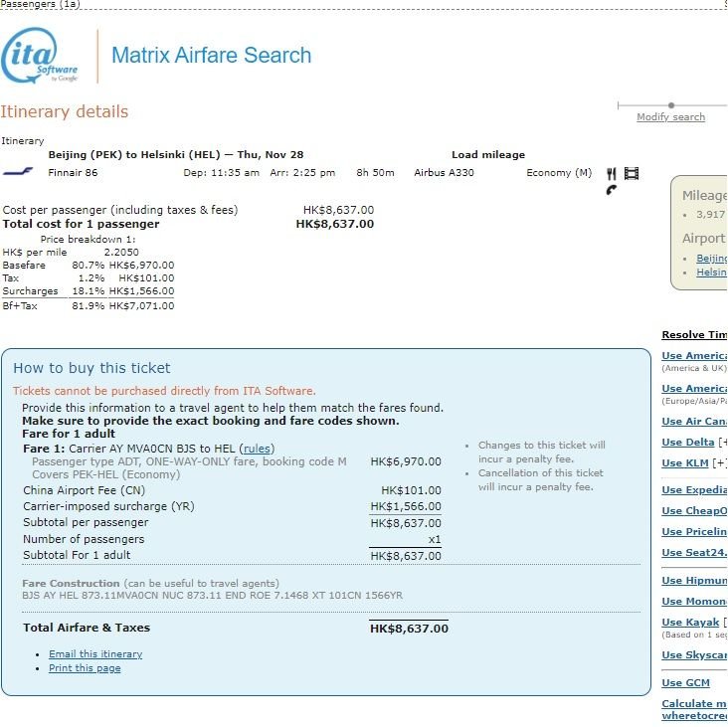Image resolution: width=728 pixels, height=727 pixels.
Task: Email this itinerary
Action: click(x=95, y=654)
